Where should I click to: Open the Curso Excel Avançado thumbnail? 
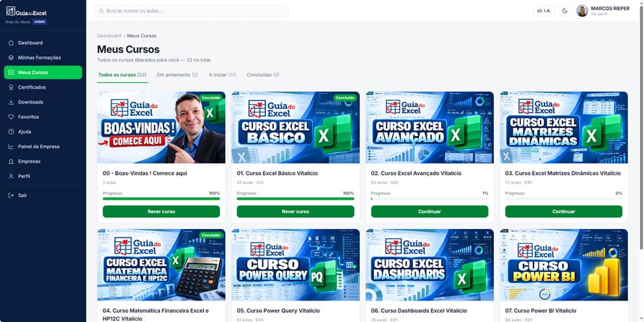[429, 127]
